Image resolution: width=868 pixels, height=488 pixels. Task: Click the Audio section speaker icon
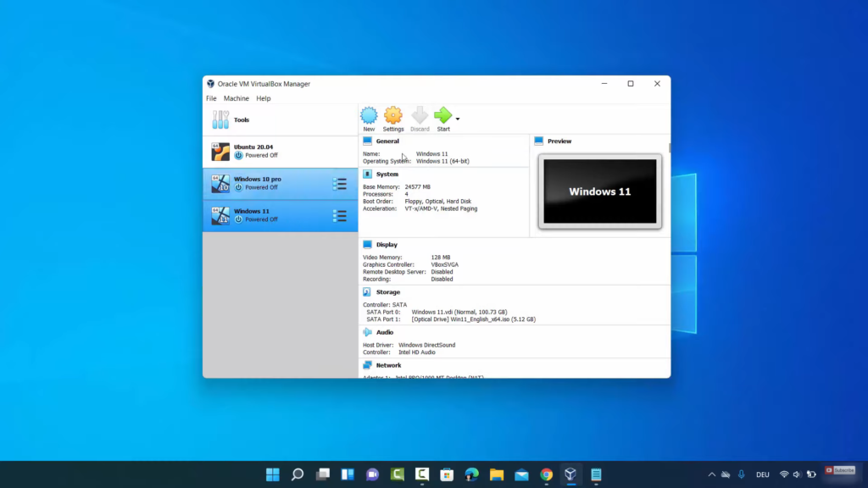pos(367,333)
